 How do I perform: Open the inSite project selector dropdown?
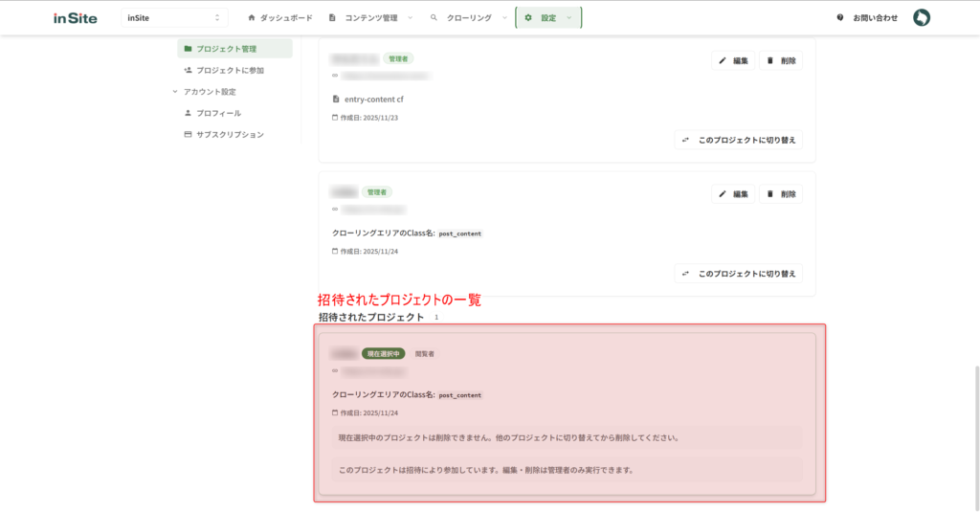174,17
